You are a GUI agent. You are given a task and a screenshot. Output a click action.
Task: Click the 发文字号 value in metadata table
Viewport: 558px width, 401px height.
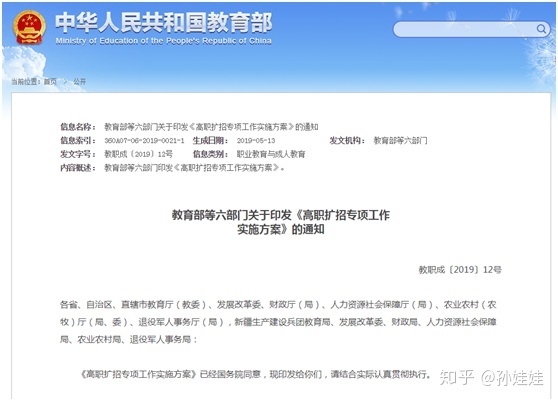(x=138, y=154)
